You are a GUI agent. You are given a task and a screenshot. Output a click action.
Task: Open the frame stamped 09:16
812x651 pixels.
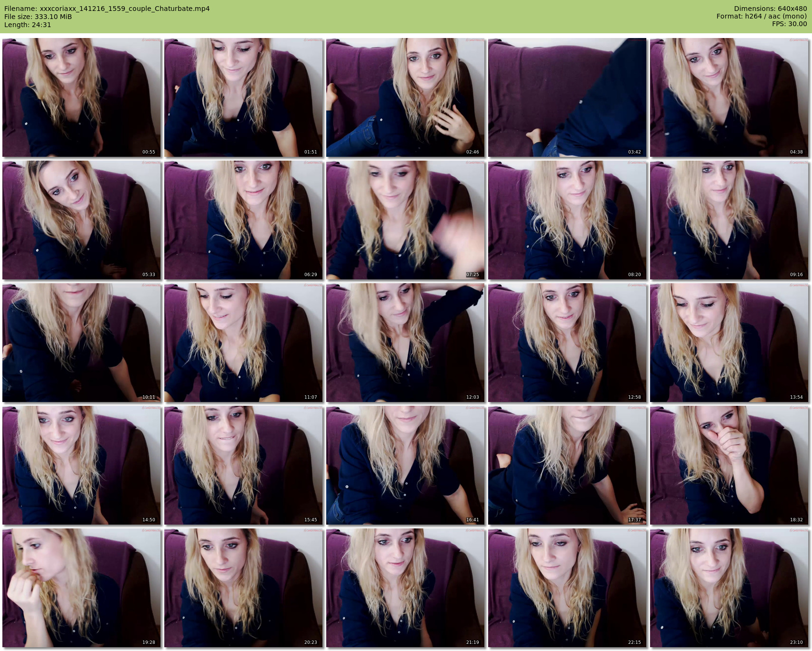point(729,220)
